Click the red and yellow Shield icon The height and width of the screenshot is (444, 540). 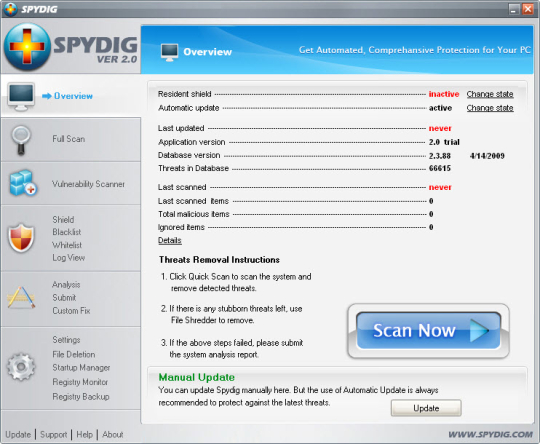[21, 238]
